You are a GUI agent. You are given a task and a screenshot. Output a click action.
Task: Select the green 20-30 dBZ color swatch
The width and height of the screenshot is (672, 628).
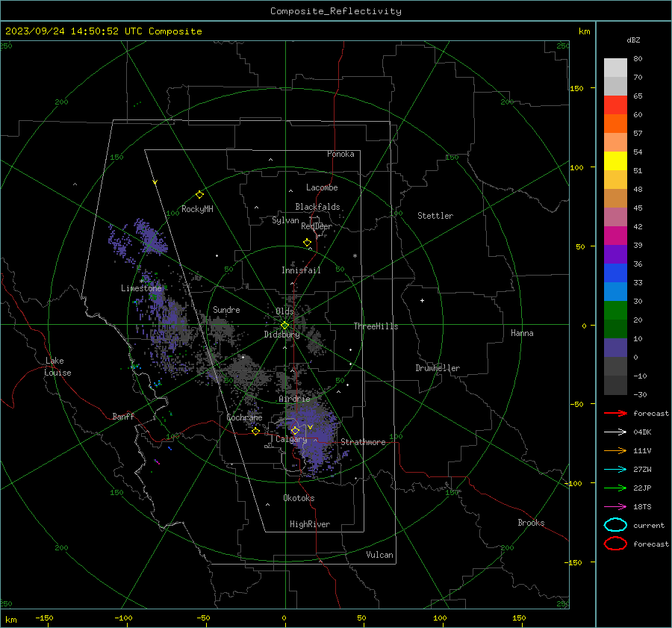click(x=615, y=311)
